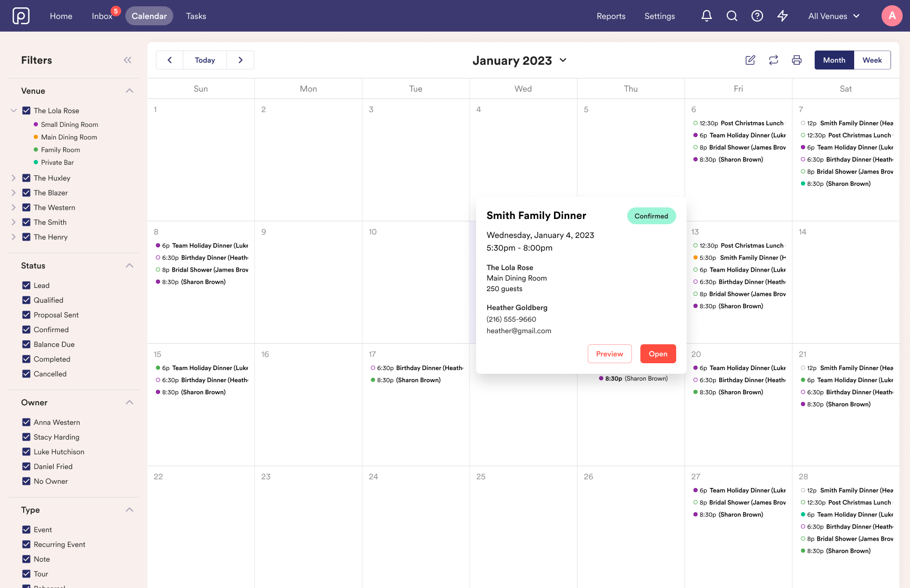Click the Preview button
The image size is (910, 588).
pos(609,354)
